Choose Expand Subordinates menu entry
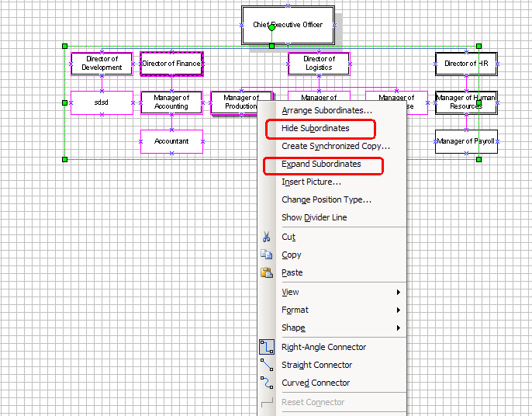This screenshot has height=416, width=532. point(321,165)
